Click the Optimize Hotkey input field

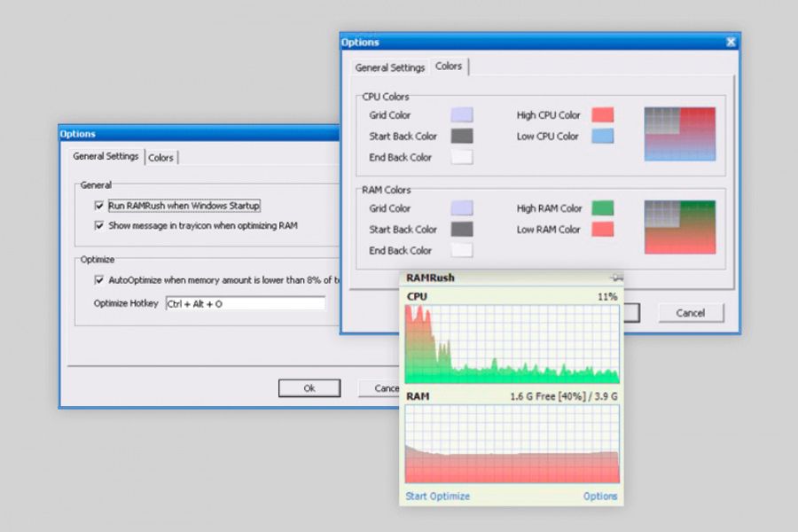245,303
